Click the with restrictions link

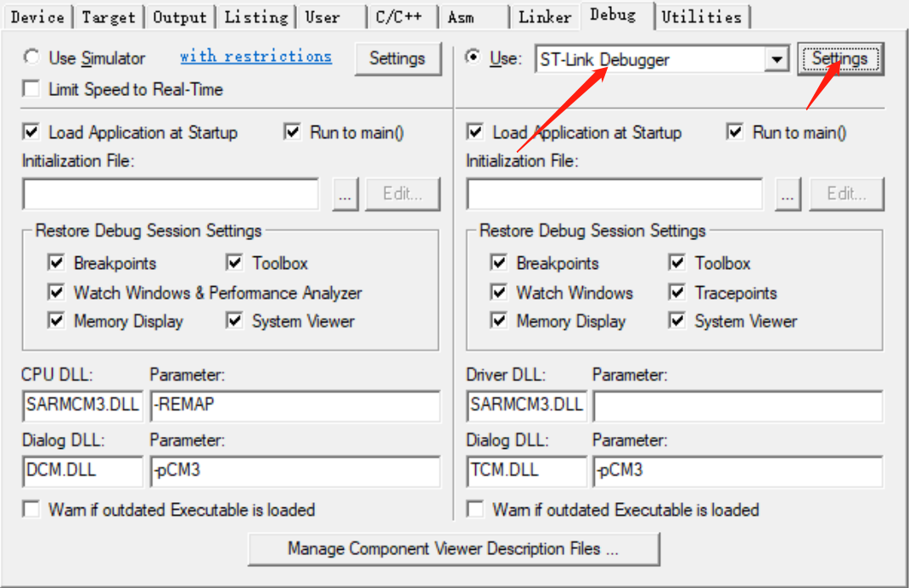[x=255, y=56]
